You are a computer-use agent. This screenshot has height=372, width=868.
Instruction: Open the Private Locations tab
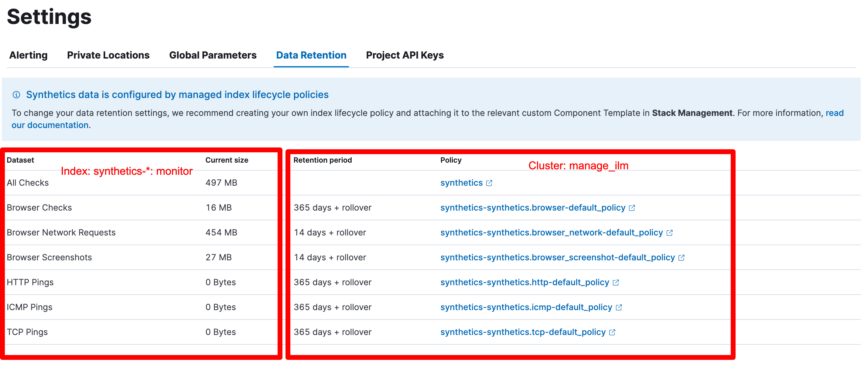(x=108, y=55)
